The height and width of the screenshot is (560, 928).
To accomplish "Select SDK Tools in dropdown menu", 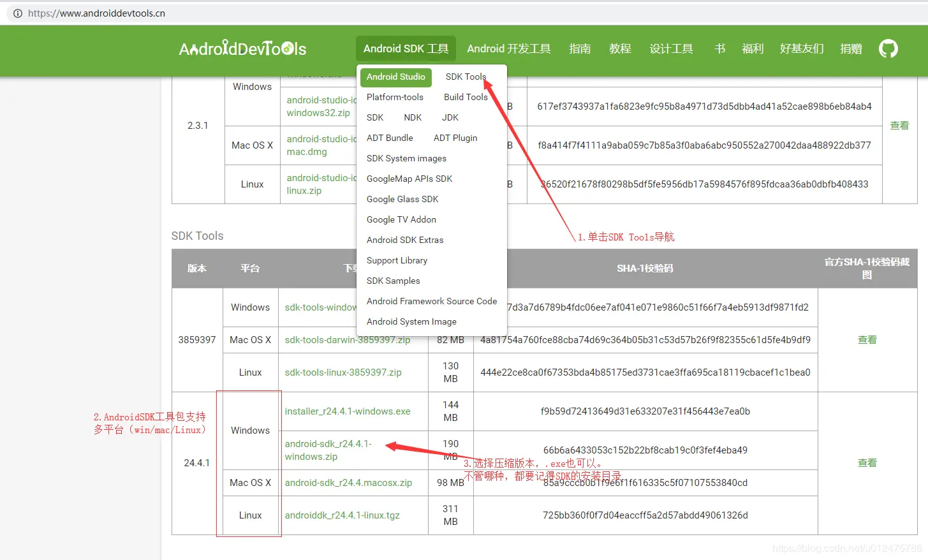I will pos(466,77).
